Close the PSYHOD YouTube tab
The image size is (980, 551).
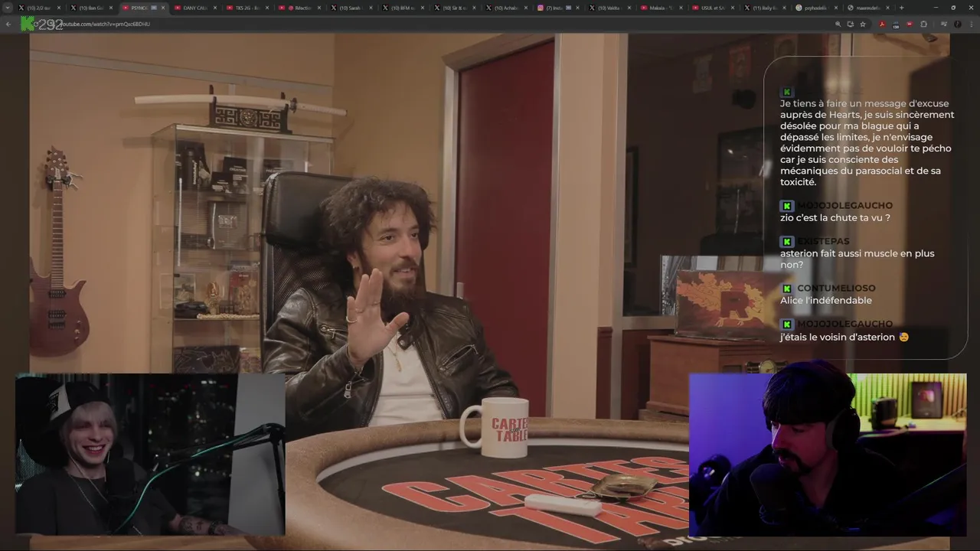(x=163, y=8)
